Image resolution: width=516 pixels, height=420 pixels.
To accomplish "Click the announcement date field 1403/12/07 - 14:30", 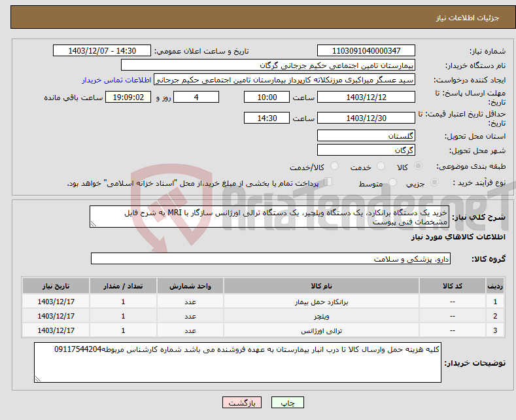I will (101, 50).
